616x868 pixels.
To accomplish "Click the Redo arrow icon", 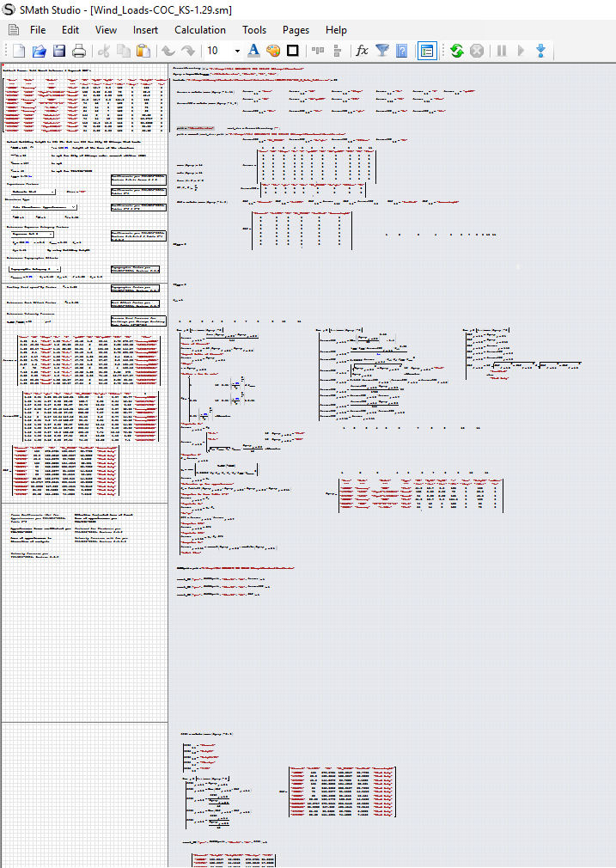I will click(x=187, y=51).
